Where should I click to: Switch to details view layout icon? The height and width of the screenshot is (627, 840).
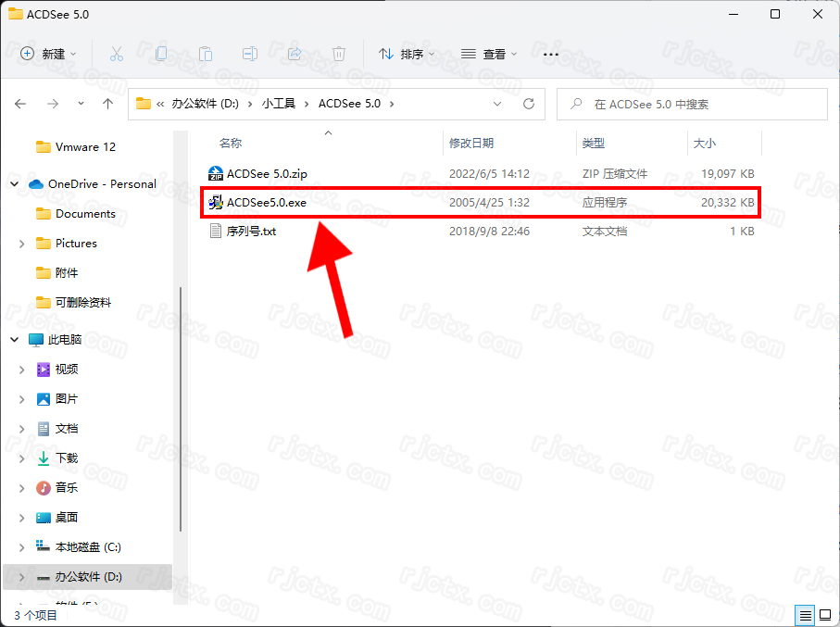(x=805, y=615)
